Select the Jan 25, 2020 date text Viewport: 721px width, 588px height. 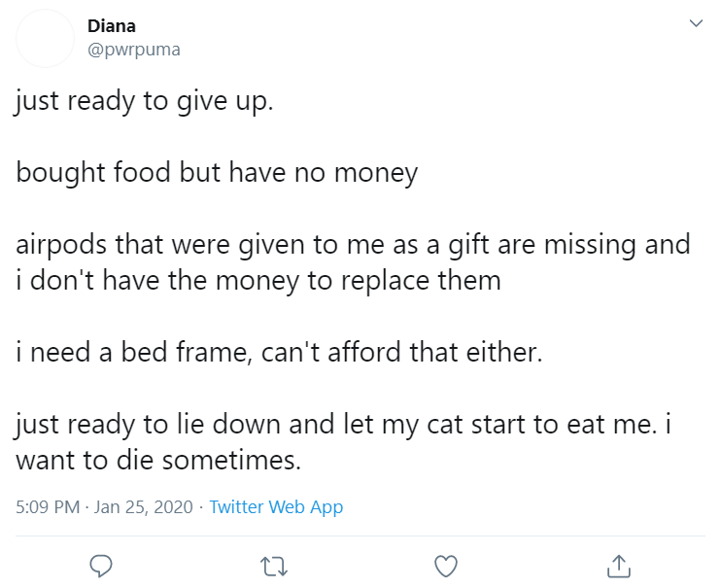pyautogui.click(x=144, y=506)
